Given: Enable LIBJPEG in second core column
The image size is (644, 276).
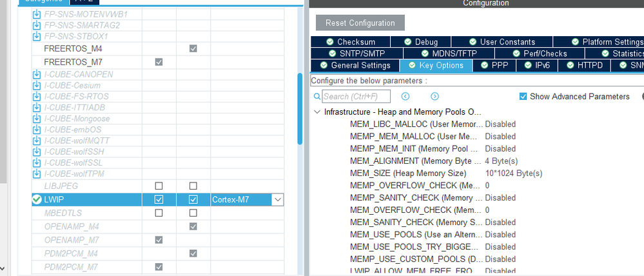Looking at the screenshot, I should (x=193, y=186).
